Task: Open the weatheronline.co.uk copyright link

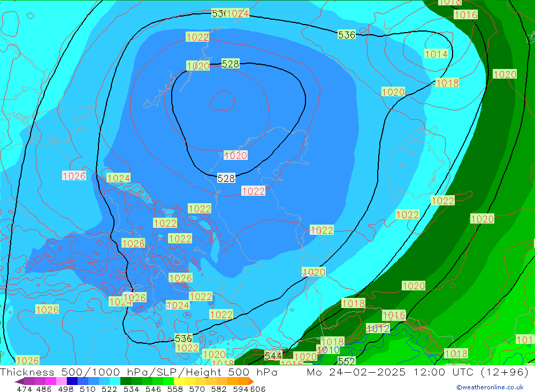Action: (490, 387)
